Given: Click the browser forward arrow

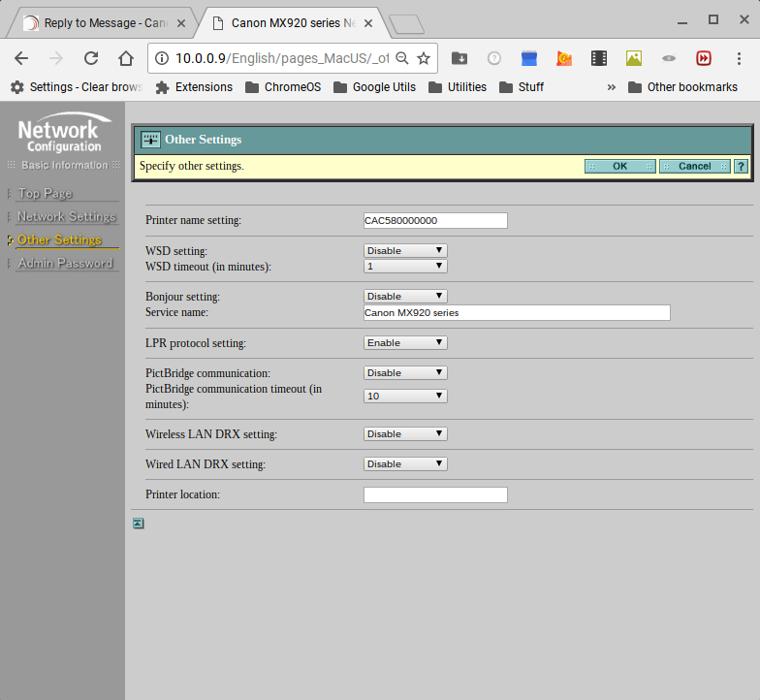Looking at the screenshot, I should pos(56,58).
